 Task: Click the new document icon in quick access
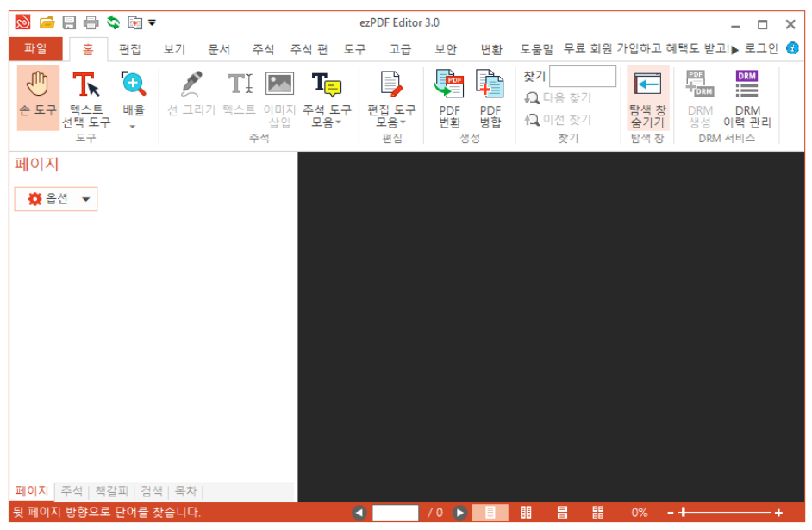(134, 22)
